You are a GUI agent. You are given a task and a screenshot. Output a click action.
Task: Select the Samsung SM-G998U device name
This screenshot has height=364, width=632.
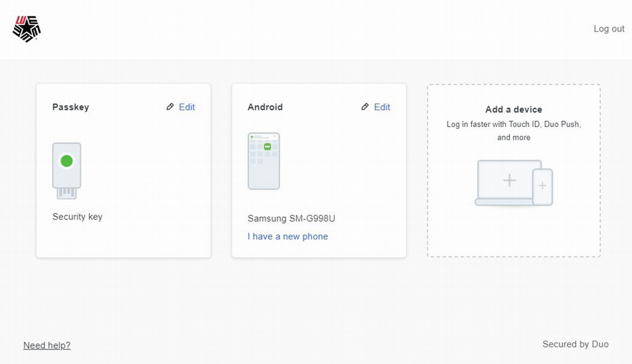(x=291, y=219)
